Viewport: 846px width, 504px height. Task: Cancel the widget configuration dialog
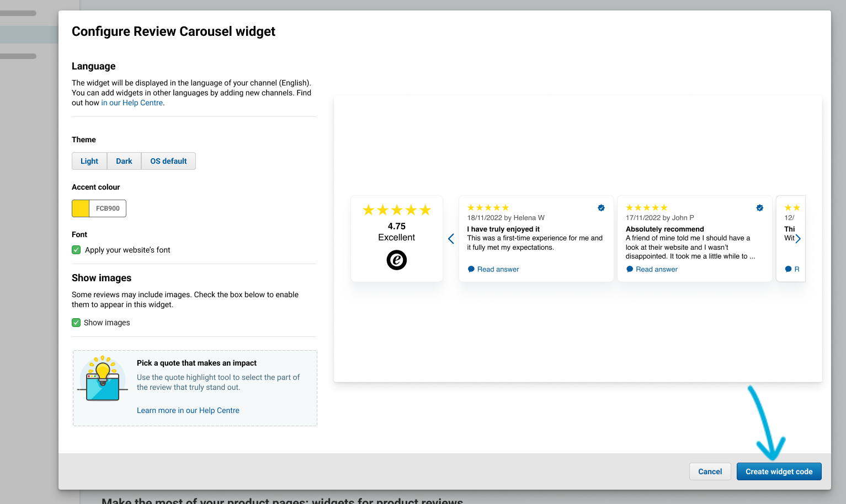[x=710, y=471]
